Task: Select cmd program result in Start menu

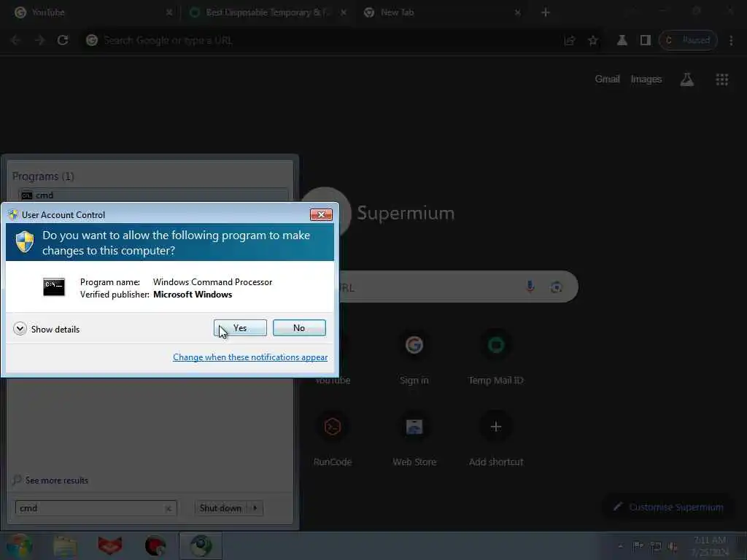Action: (x=152, y=195)
